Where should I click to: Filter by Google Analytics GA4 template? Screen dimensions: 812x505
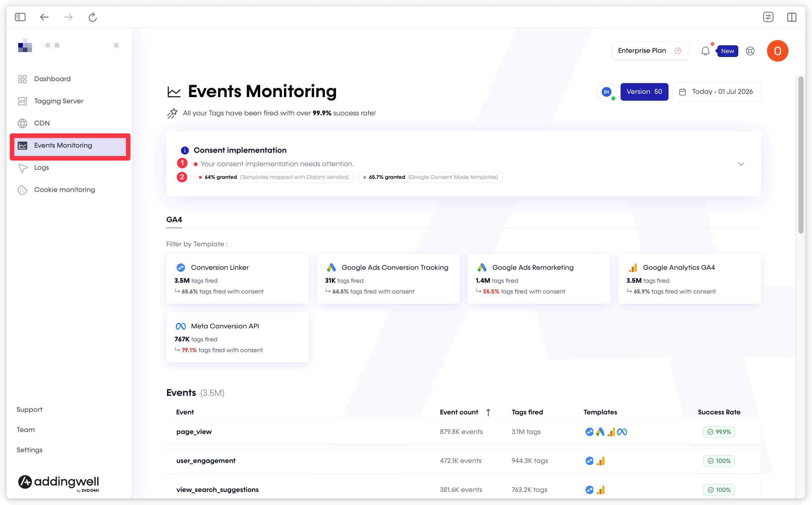click(689, 279)
